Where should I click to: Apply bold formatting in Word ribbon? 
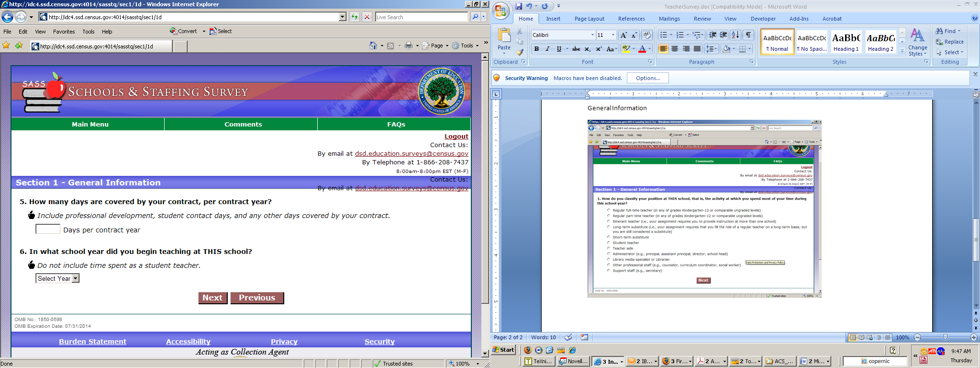(536, 49)
